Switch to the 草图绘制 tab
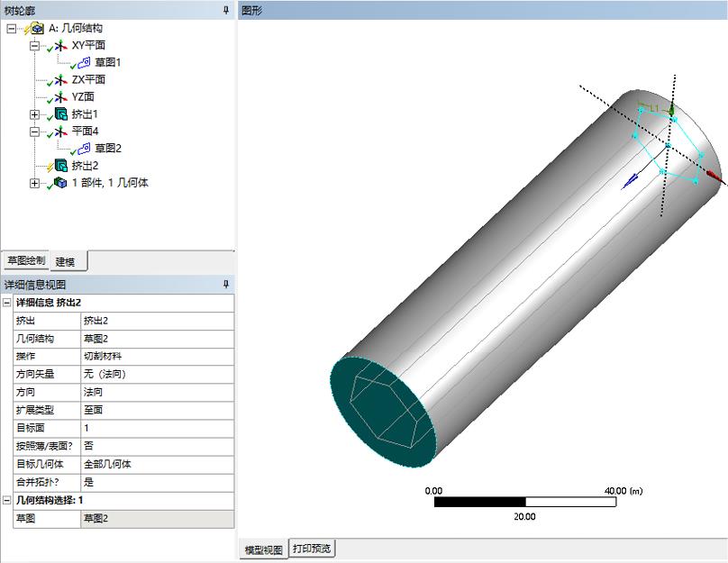The height and width of the screenshot is (563, 728). coord(25,261)
